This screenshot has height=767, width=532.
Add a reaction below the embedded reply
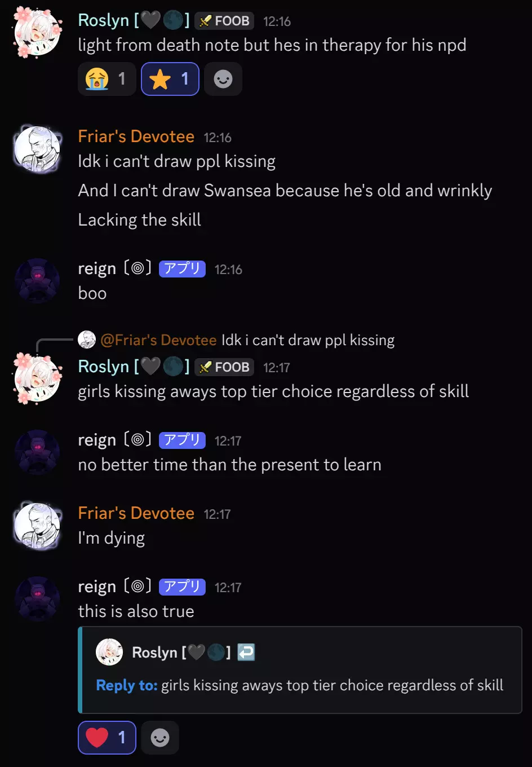pyautogui.click(x=160, y=738)
